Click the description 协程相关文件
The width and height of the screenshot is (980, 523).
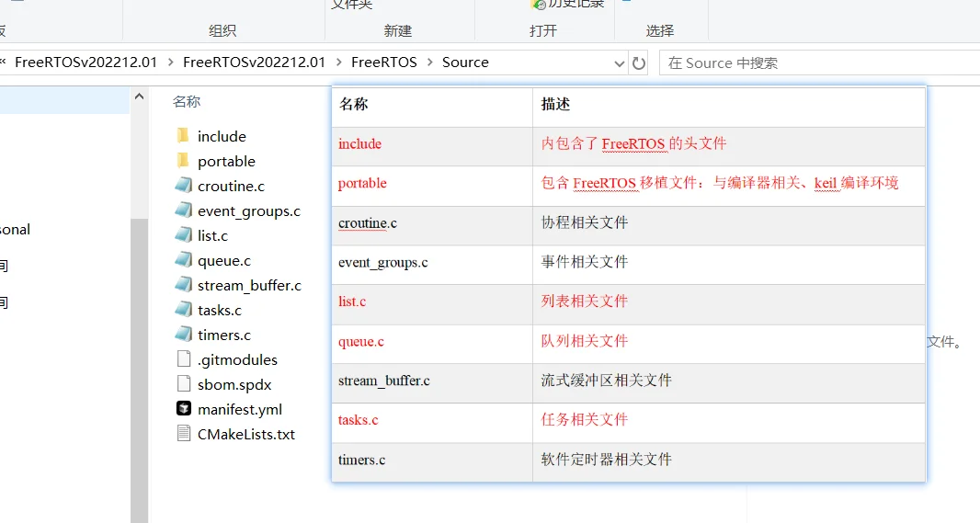585,222
